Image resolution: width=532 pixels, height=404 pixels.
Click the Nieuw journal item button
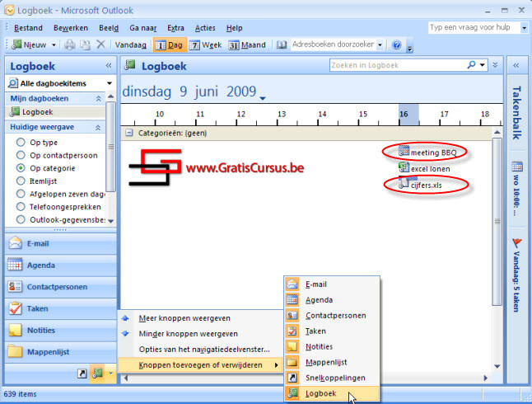(x=29, y=45)
